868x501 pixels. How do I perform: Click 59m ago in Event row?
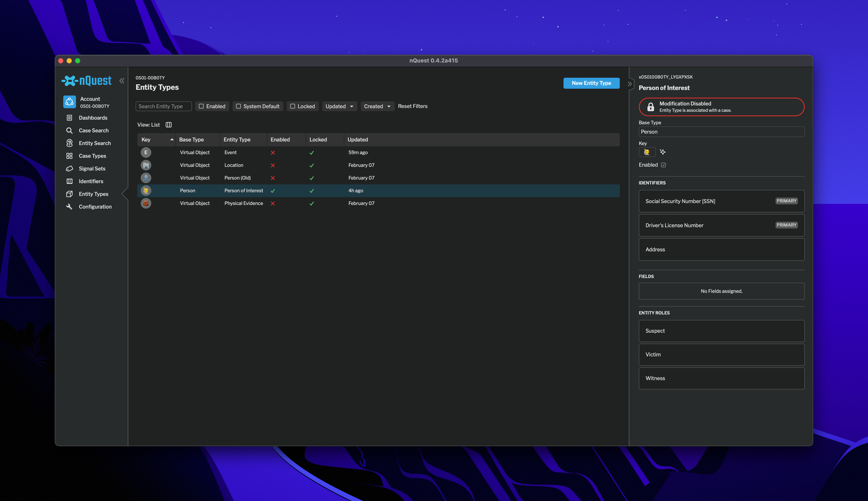point(358,153)
